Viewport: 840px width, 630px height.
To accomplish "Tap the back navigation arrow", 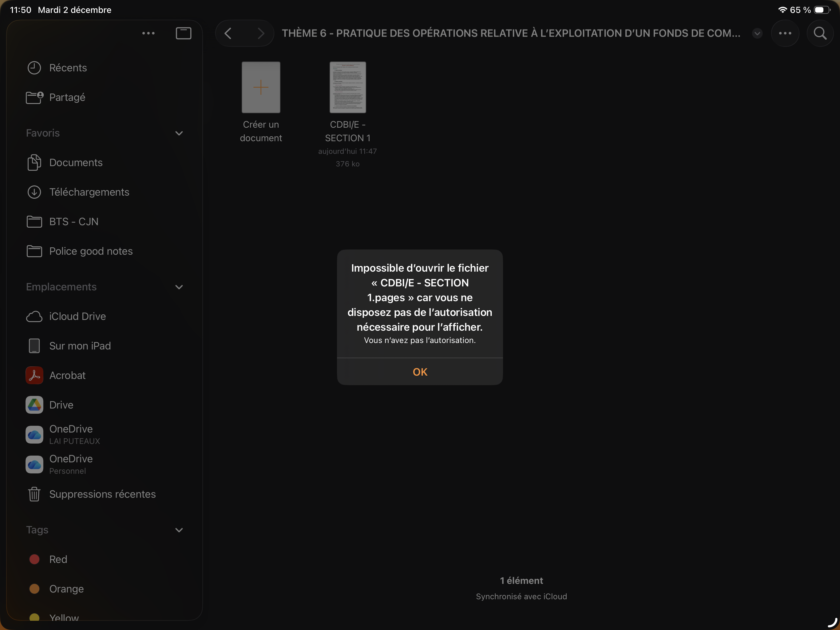I will pyautogui.click(x=228, y=34).
